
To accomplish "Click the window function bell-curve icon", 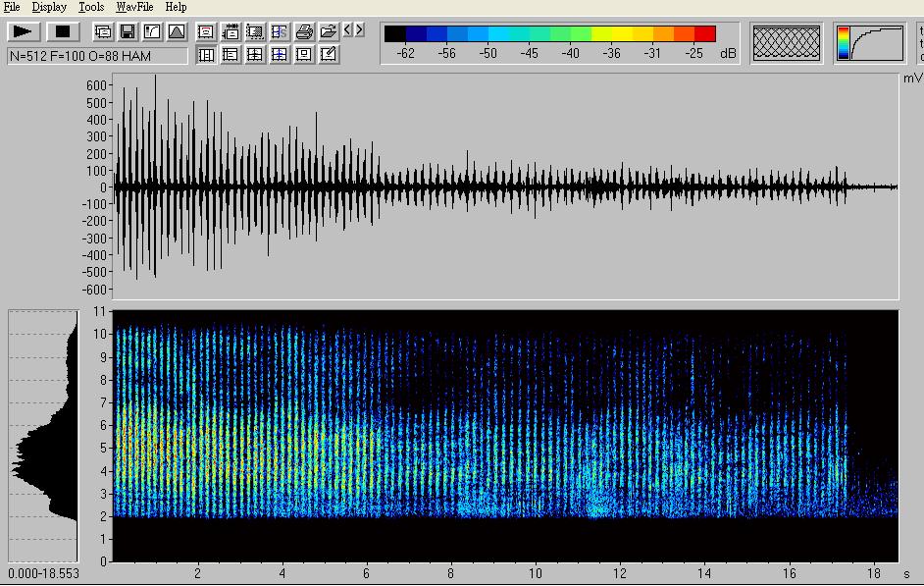I will coord(176,32).
